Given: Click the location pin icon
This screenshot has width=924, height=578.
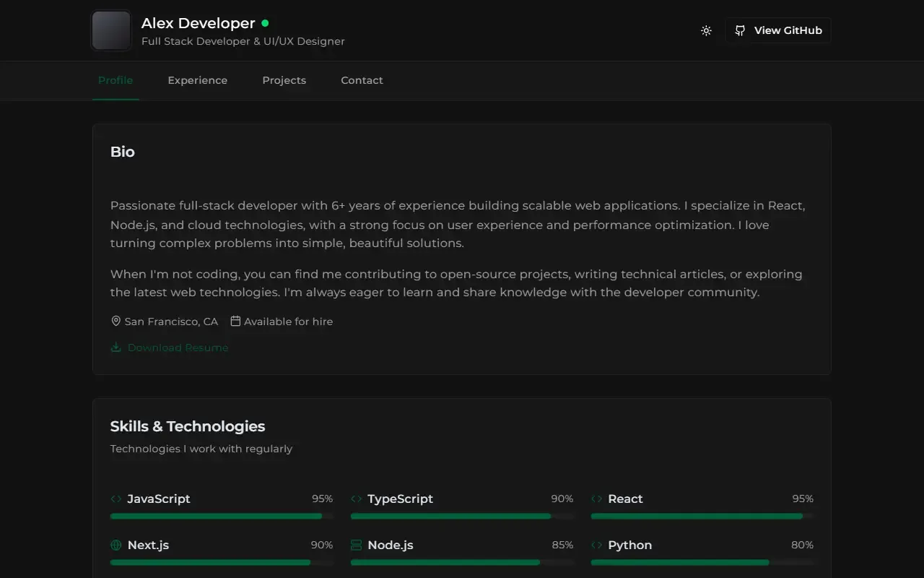Looking at the screenshot, I should (x=115, y=321).
